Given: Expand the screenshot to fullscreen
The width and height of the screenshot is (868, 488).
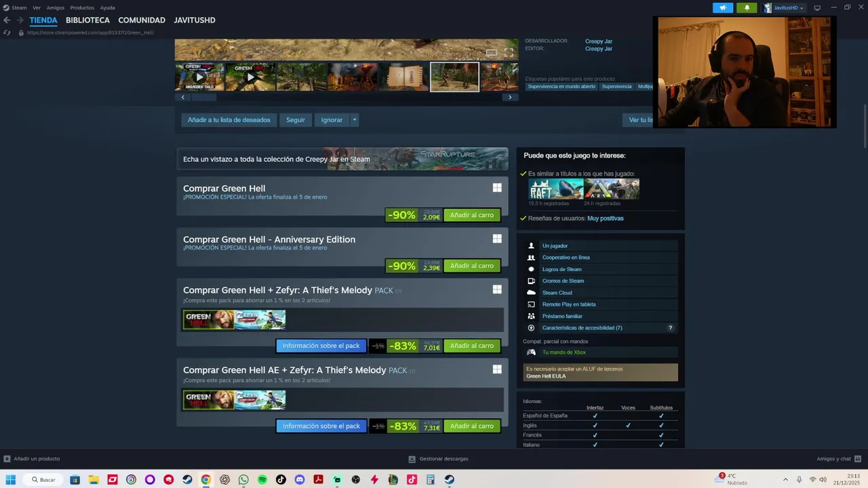Looking at the screenshot, I should coord(509,52).
